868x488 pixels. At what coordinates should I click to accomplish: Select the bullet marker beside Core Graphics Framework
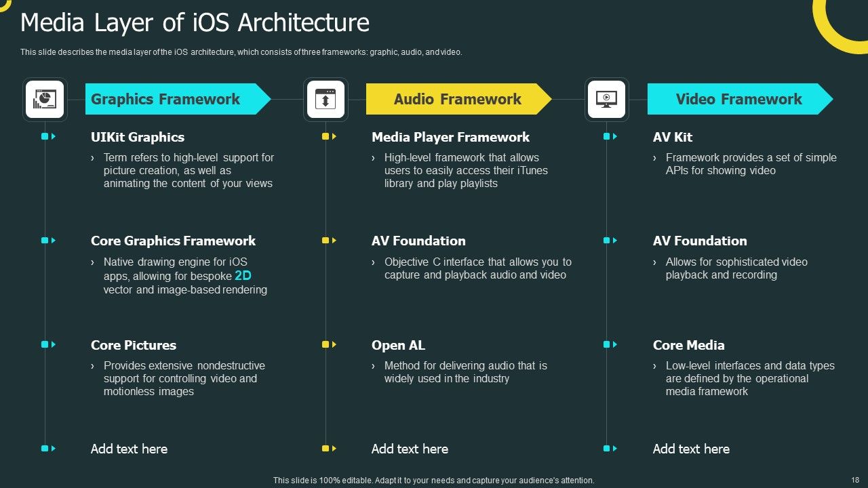pyautogui.click(x=48, y=241)
